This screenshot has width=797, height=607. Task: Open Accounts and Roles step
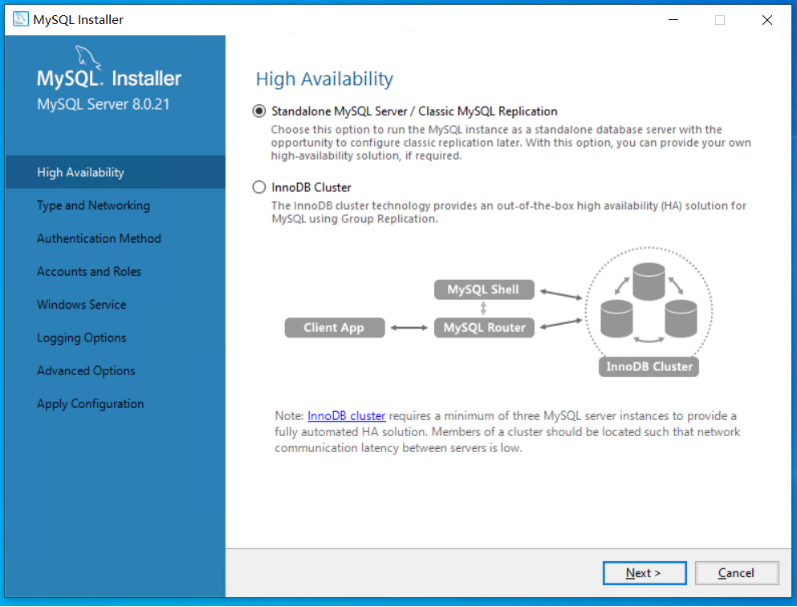click(x=89, y=271)
